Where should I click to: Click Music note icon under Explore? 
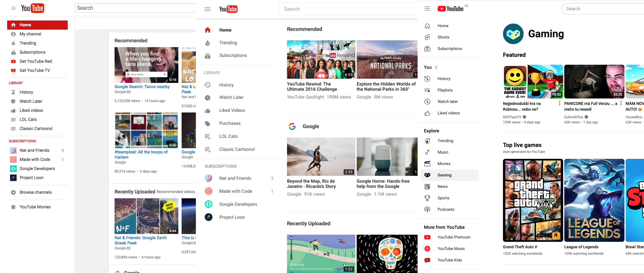click(427, 152)
